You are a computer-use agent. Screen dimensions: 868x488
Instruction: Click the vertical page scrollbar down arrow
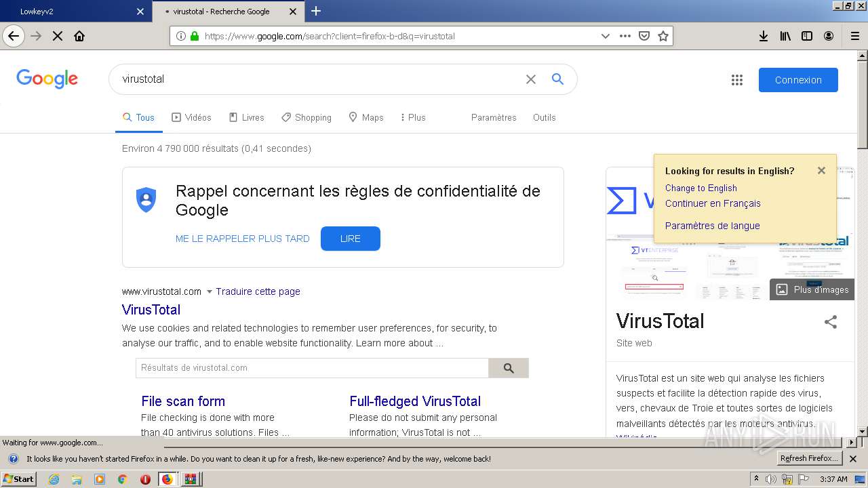862,432
